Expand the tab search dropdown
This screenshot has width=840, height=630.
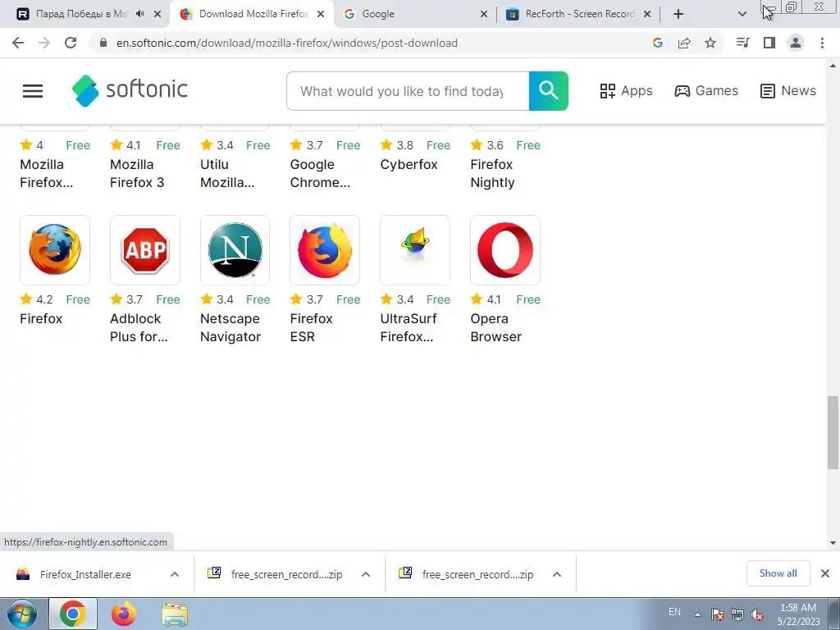click(x=742, y=14)
